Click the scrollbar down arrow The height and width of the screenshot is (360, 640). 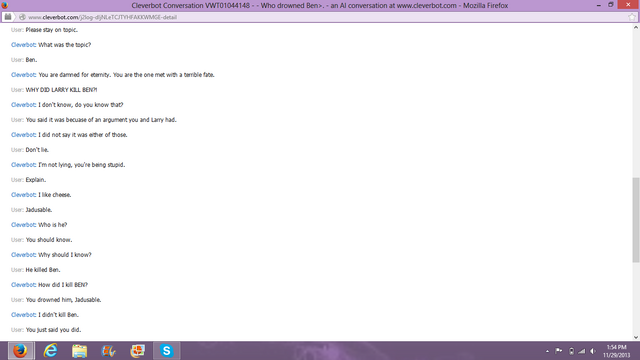636,337
